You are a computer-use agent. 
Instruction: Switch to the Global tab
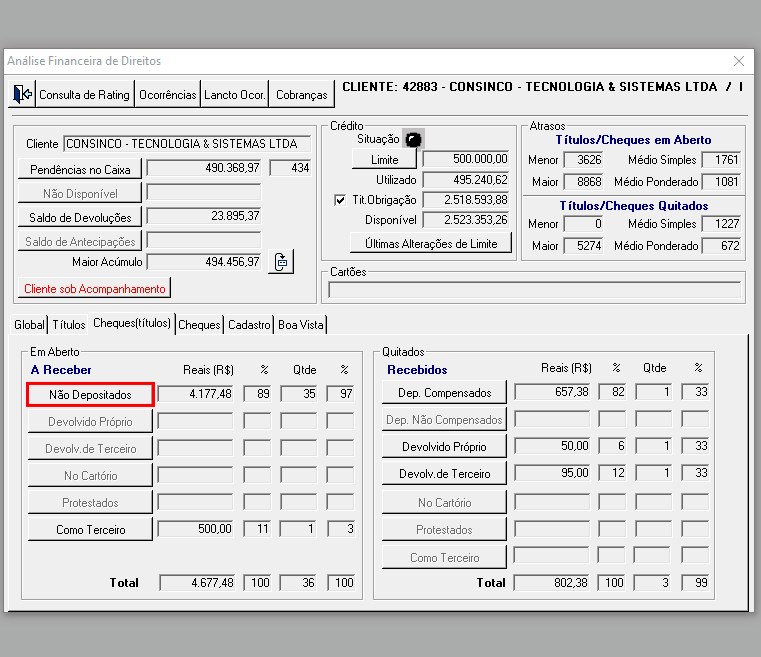tap(30, 325)
